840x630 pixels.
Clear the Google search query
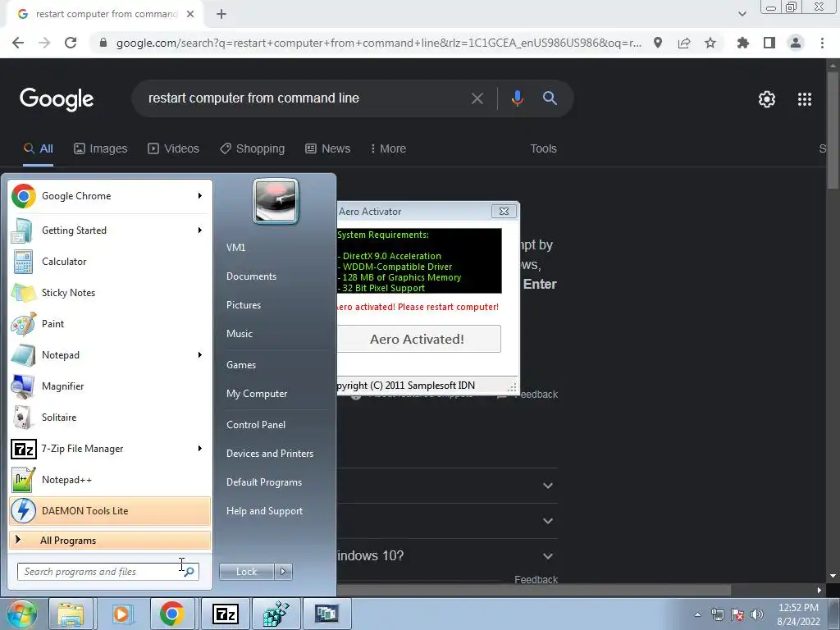tap(477, 98)
